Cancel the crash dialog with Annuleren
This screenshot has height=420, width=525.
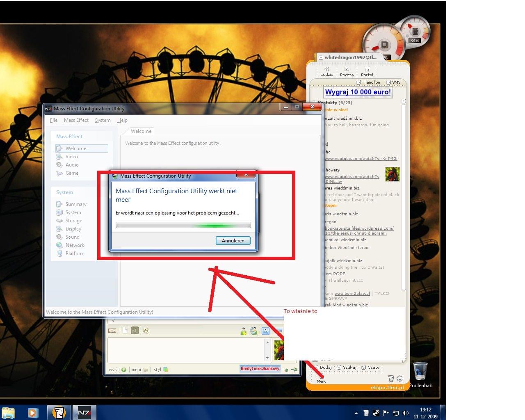click(233, 241)
